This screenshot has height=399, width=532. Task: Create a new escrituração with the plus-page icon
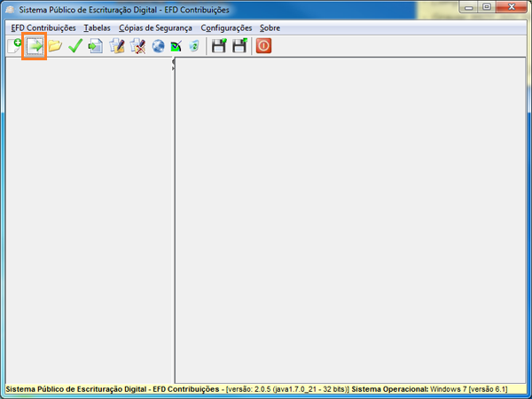pyautogui.click(x=14, y=46)
